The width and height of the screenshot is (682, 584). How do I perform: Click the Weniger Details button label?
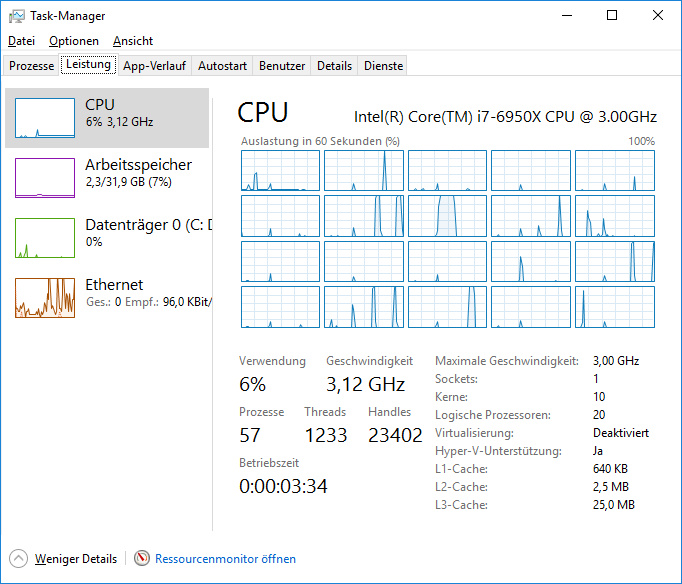click(x=76, y=559)
